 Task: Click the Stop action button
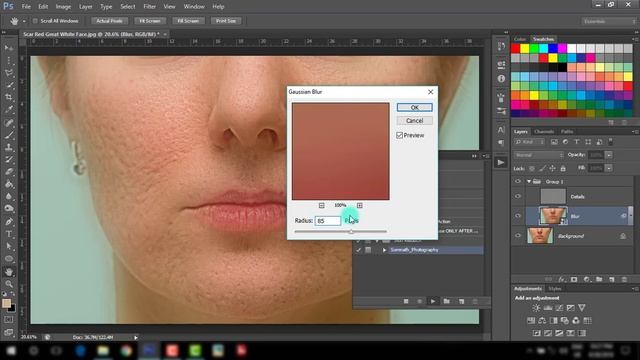[x=406, y=301]
